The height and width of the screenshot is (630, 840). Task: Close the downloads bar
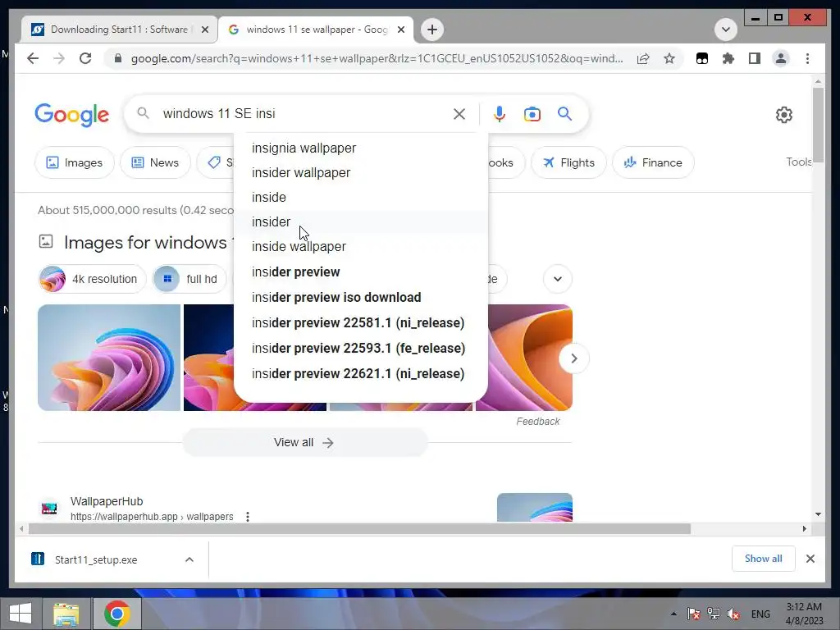pyautogui.click(x=810, y=559)
